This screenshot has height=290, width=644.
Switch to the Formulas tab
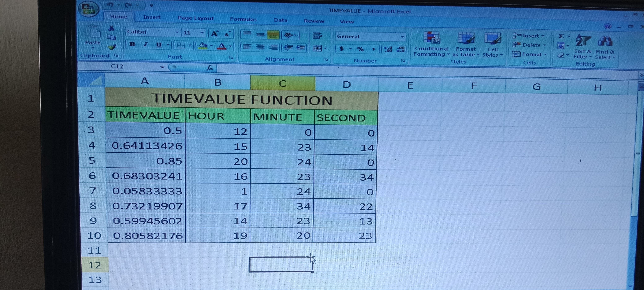[x=243, y=19]
